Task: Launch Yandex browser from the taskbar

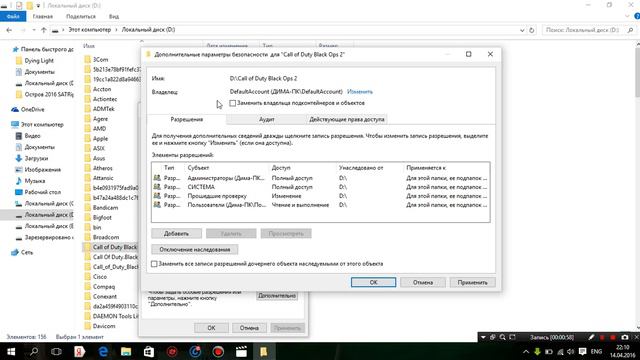Action: (80, 351)
